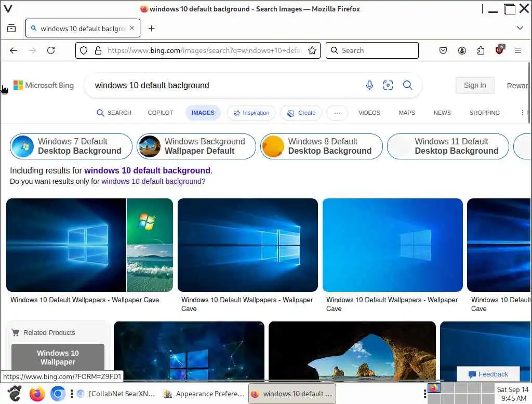Open the green Windows flag thumbnail

(150, 221)
